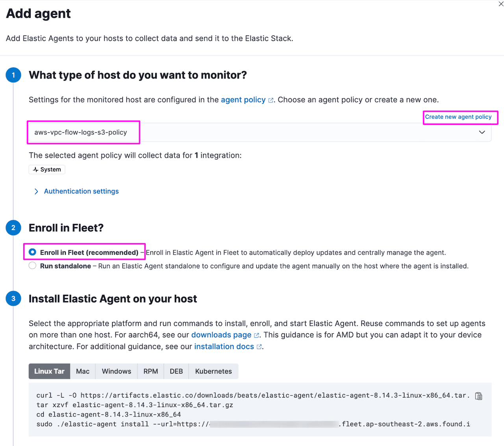Click the step 1 numbered circle
The height and width of the screenshot is (446, 504).
pyautogui.click(x=13, y=75)
